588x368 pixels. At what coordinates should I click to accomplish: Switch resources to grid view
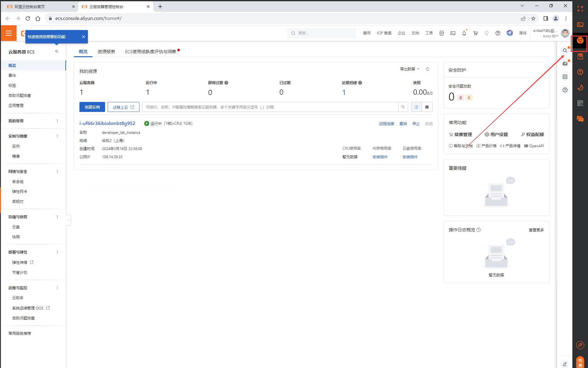coord(427,107)
